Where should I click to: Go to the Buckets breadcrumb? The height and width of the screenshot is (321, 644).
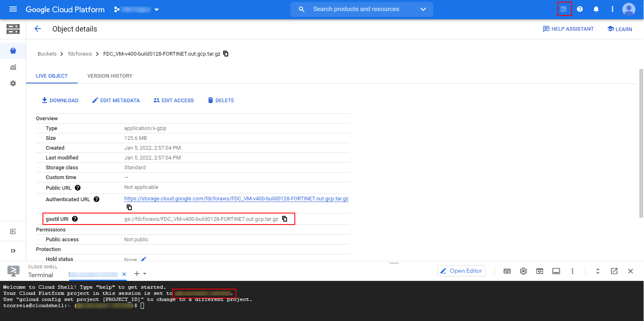click(47, 54)
